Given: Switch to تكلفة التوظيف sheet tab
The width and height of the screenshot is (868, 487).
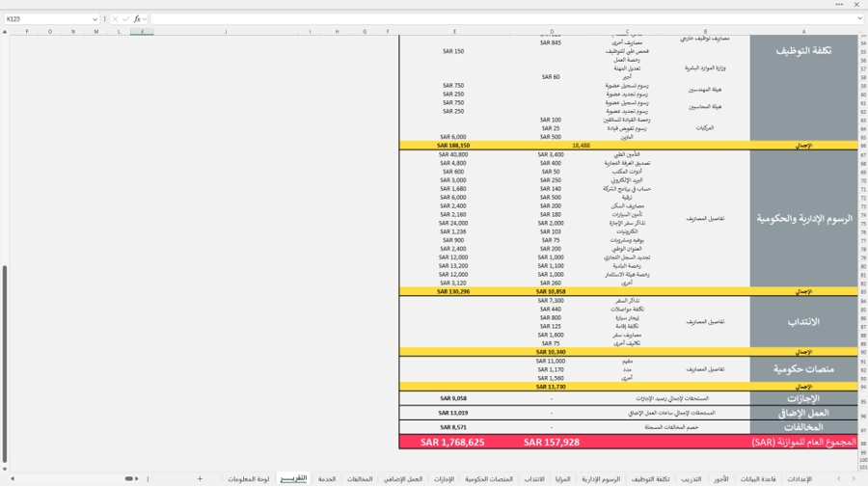Looking at the screenshot, I should click(650, 478).
